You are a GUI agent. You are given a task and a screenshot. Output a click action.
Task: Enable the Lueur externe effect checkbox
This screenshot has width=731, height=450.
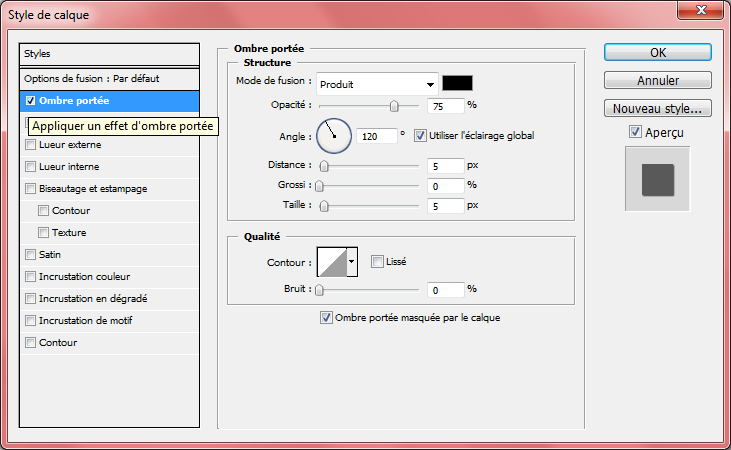[31, 145]
